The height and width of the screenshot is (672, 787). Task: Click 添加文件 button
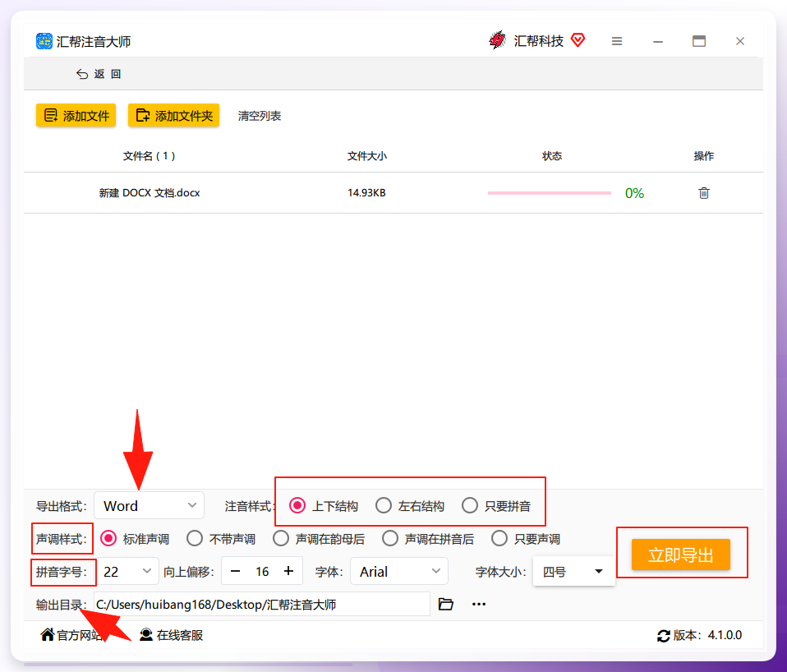point(76,116)
